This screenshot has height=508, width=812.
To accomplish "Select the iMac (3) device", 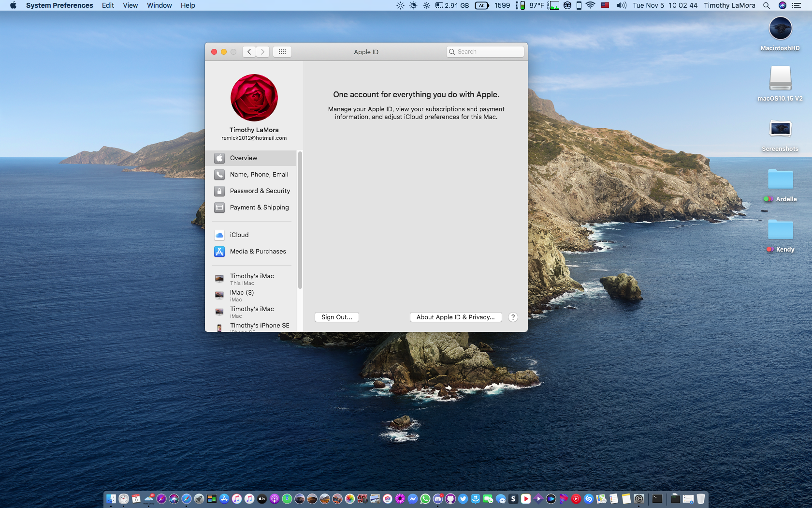I will pyautogui.click(x=251, y=296).
